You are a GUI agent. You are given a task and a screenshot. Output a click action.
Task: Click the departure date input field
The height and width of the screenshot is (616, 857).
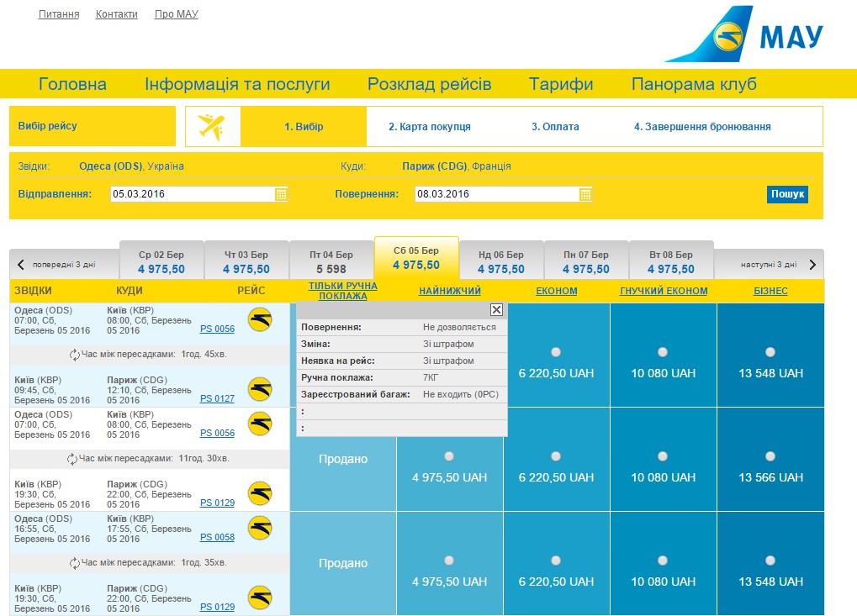point(192,194)
